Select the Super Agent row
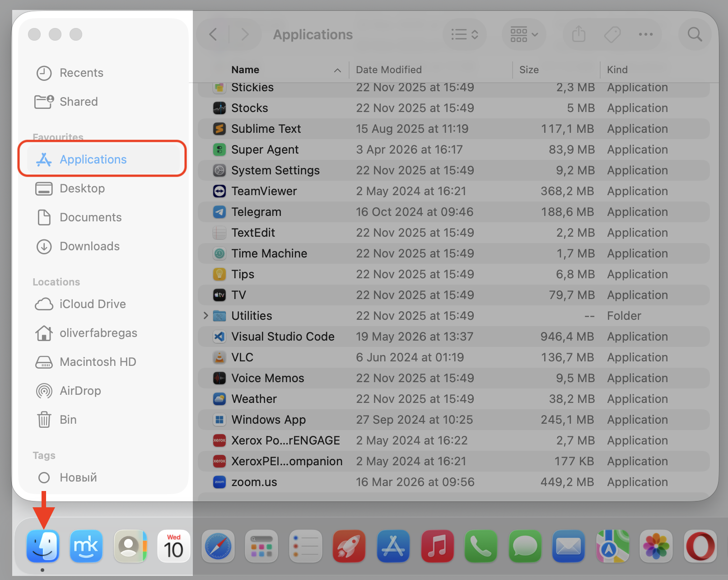 coord(454,150)
